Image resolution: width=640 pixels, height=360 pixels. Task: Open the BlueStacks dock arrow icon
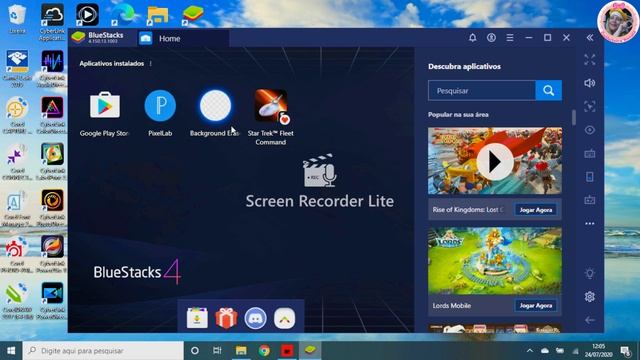pos(284,318)
